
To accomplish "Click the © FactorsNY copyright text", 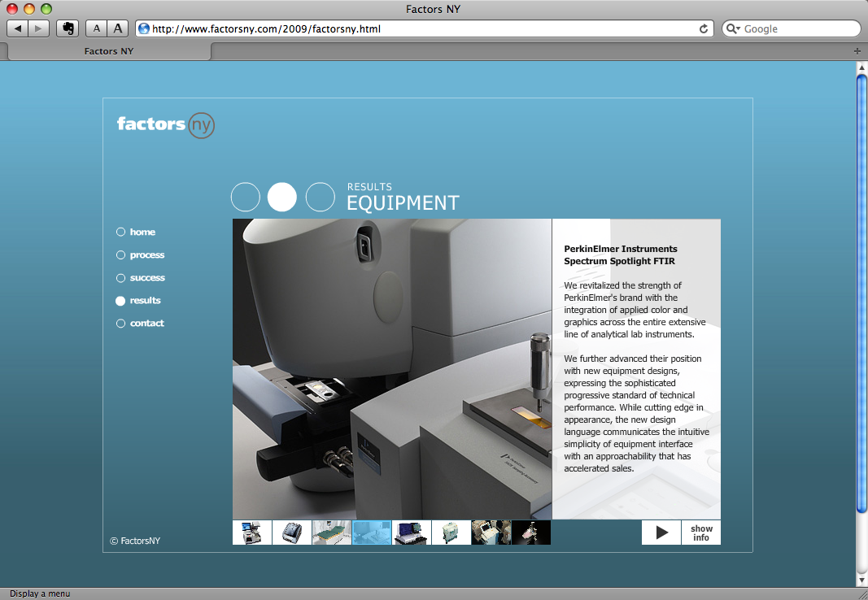I will (x=135, y=541).
